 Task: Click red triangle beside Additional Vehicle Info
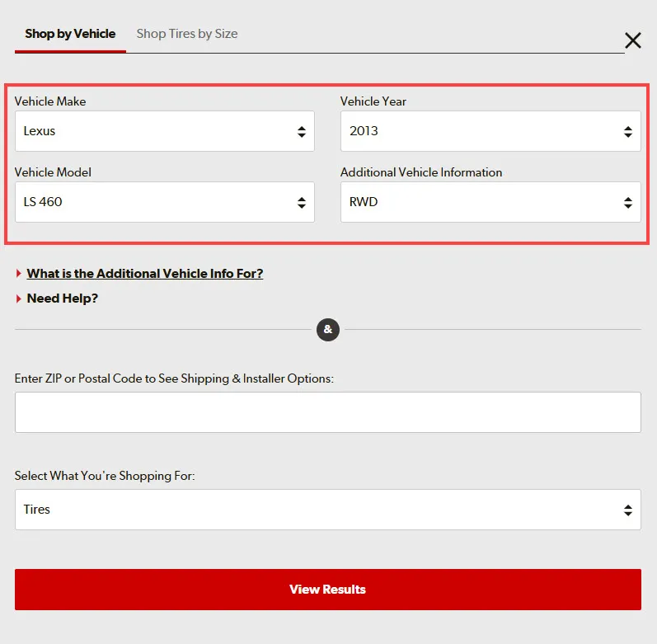18,274
